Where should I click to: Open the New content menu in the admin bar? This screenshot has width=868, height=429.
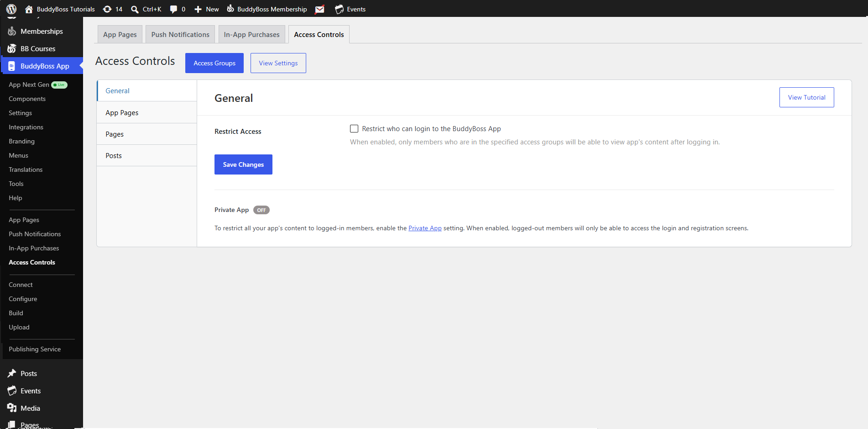(x=212, y=9)
